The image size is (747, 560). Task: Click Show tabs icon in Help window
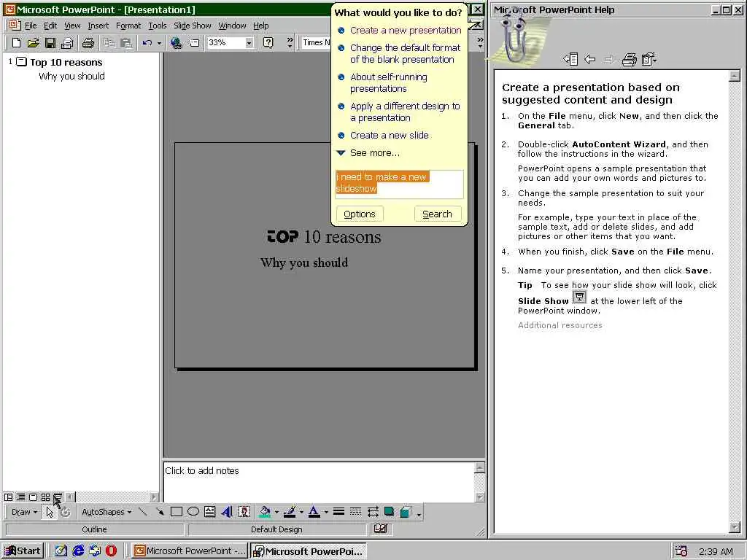coord(570,60)
